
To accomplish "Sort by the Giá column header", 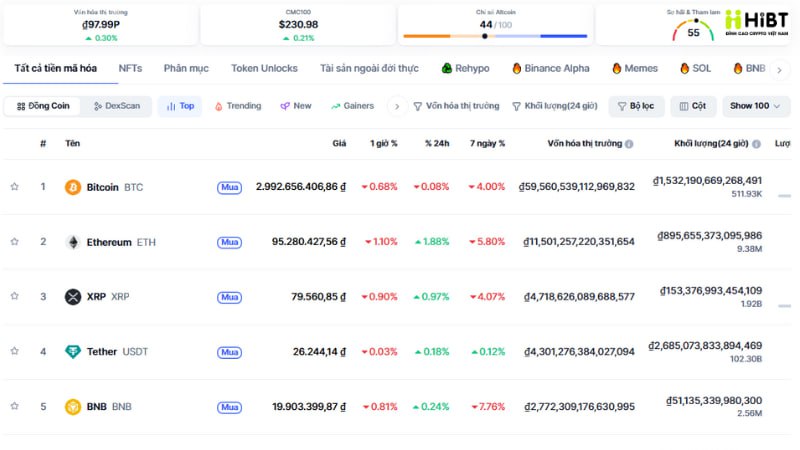I will coord(339,143).
